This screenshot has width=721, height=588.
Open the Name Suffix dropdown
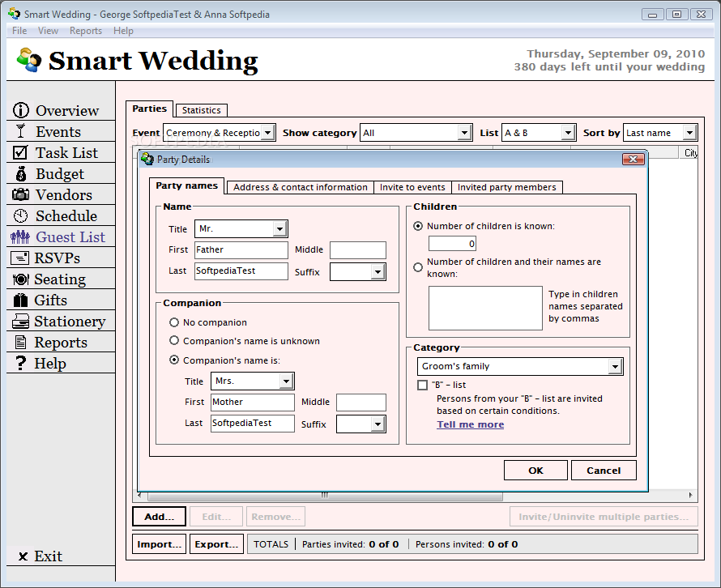[x=378, y=271]
